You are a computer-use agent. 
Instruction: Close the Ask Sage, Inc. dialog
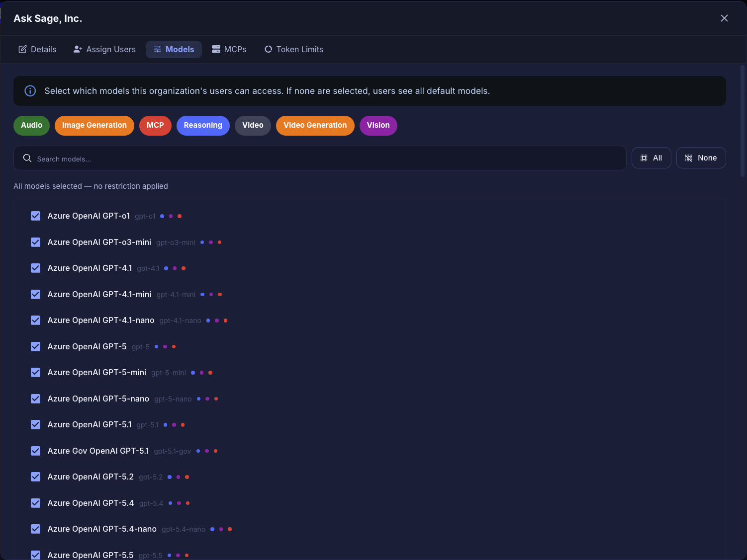724,18
